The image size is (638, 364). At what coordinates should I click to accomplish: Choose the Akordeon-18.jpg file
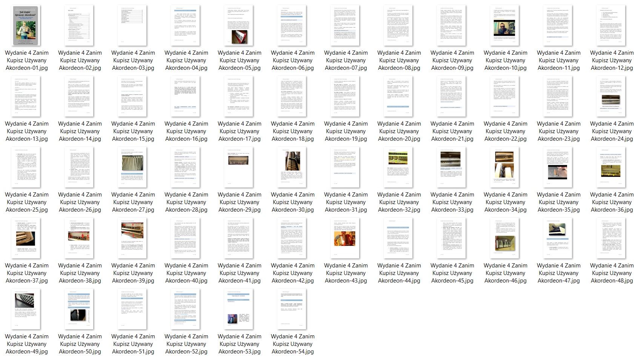click(292, 97)
